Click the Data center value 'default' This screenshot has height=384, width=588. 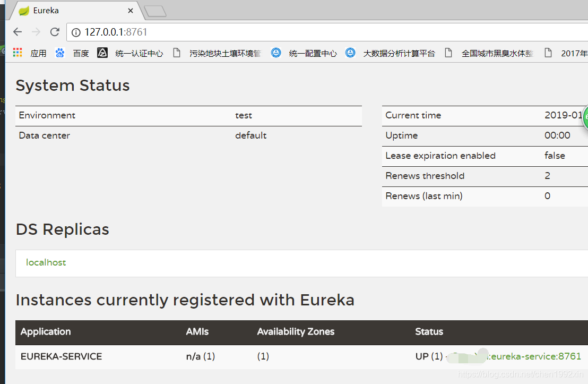[x=250, y=135]
